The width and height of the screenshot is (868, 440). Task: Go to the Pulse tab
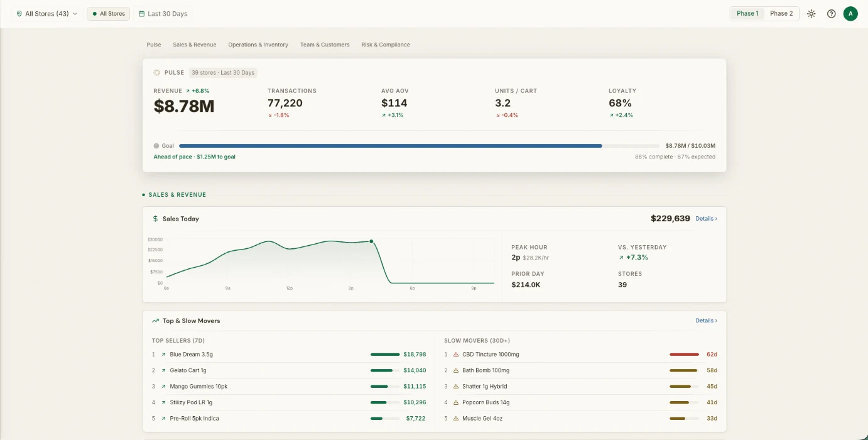(154, 45)
